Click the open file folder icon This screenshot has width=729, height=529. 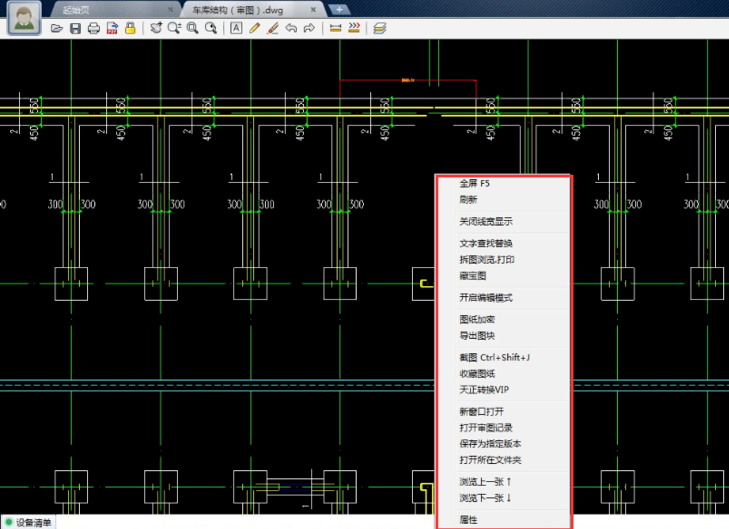point(58,28)
